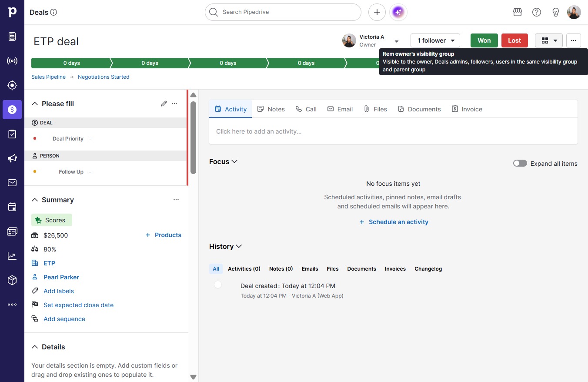Screen dimensions: 588x382
Task: Click Set expected close date
Action: 78,305
